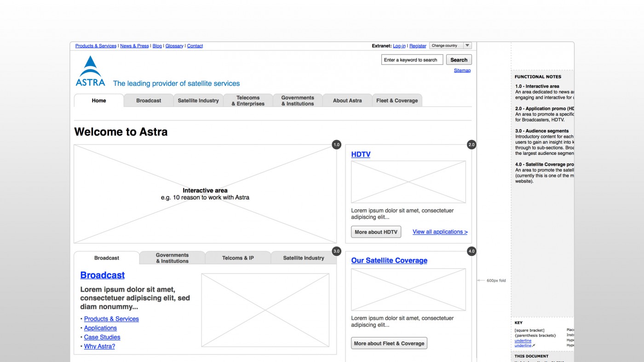Image resolution: width=644 pixels, height=362 pixels.
Task: Click the HDTV image placeholder
Action: pyautogui.click(x=408, y=182)
